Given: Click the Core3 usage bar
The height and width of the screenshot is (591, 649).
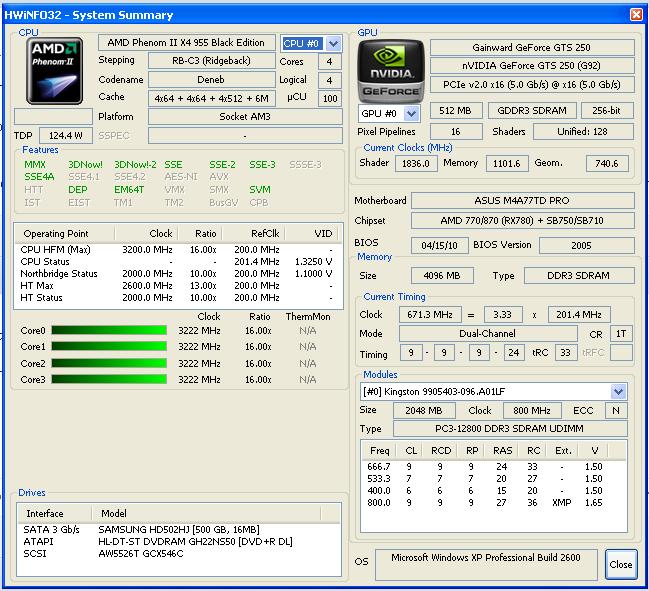Looking at the screenshot, I should [109, 379].
